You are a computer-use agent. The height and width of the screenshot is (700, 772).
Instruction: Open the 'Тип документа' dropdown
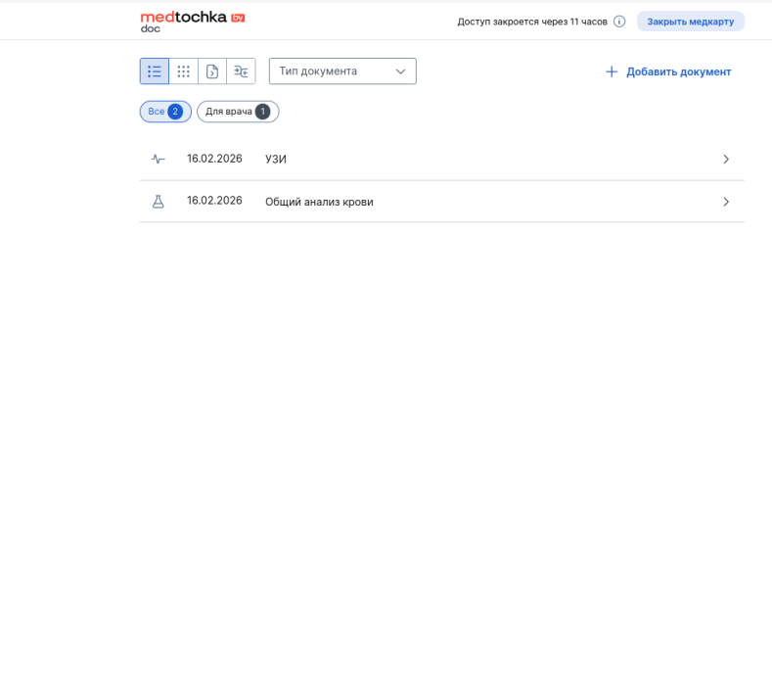click(342, 71)
